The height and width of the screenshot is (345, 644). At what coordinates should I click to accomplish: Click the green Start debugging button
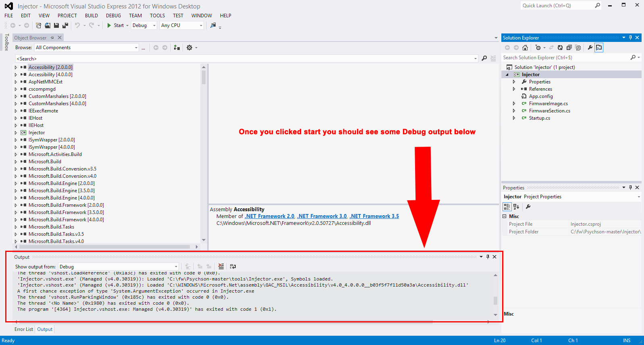click(x=115, y=25)
